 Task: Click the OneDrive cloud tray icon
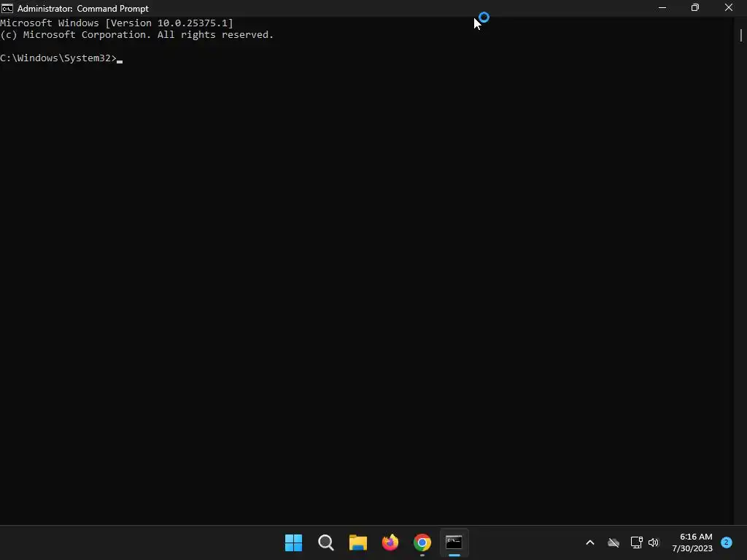pos(614,542)
